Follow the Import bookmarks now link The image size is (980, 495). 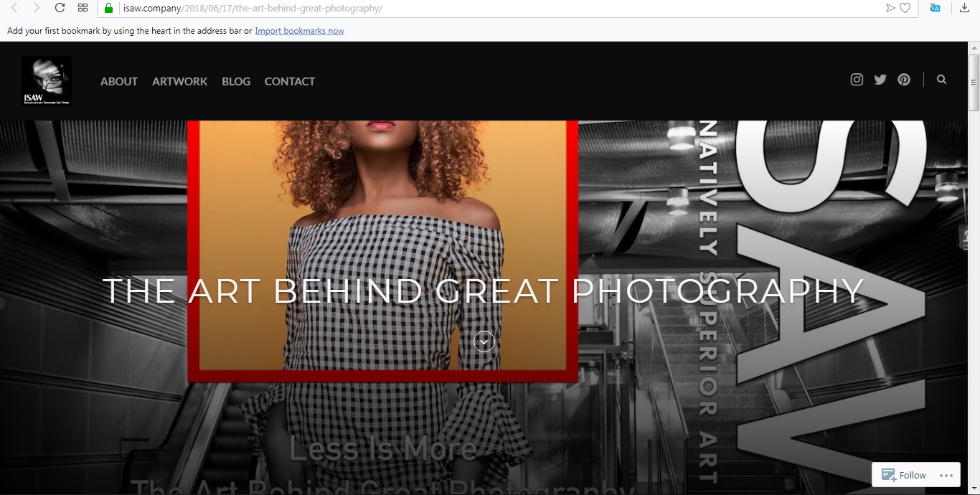point(299,31)
